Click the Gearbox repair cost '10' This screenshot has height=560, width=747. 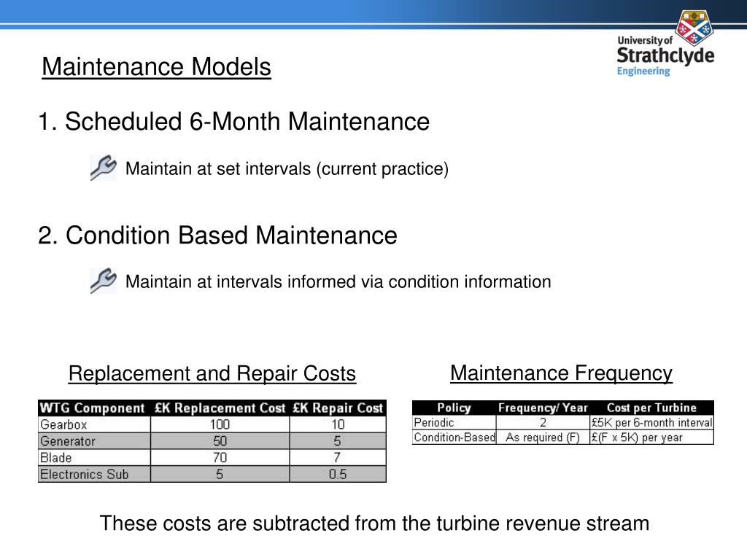click(x=338, y=424)
